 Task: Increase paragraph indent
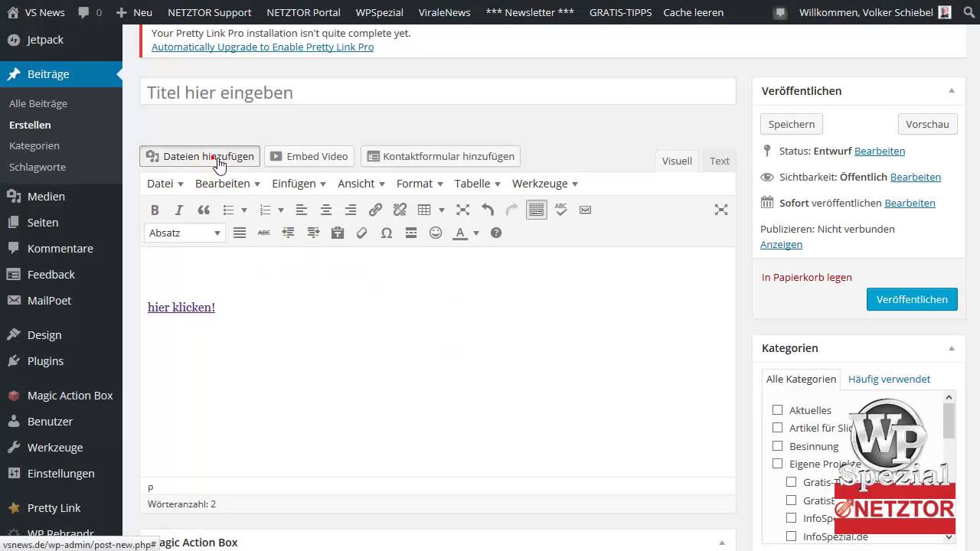point(313,233)
